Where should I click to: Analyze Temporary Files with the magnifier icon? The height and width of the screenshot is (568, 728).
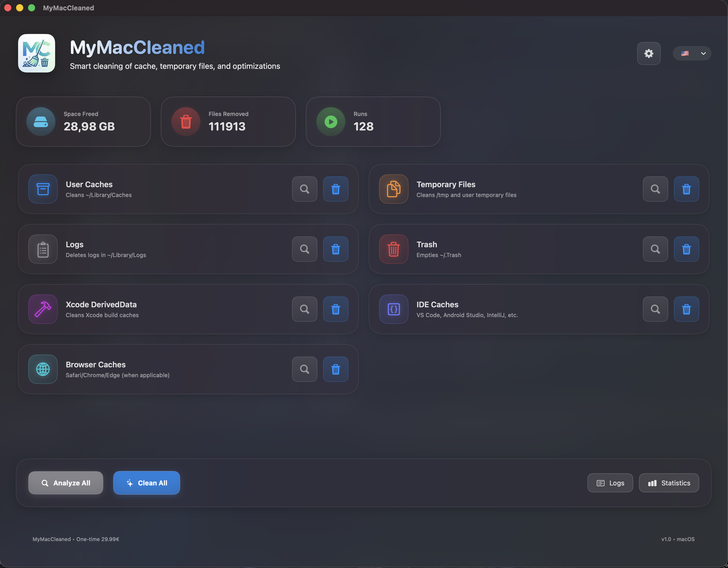click(655, 189)
